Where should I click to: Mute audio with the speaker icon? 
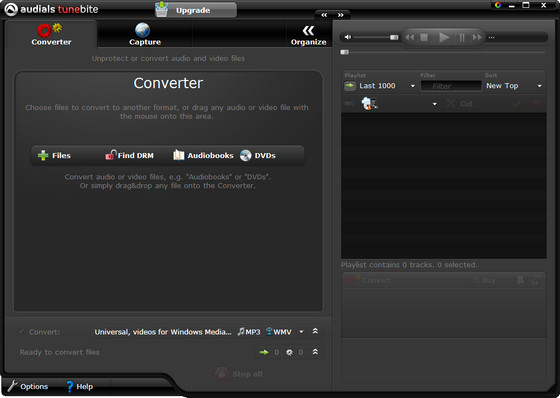(348, 37)
